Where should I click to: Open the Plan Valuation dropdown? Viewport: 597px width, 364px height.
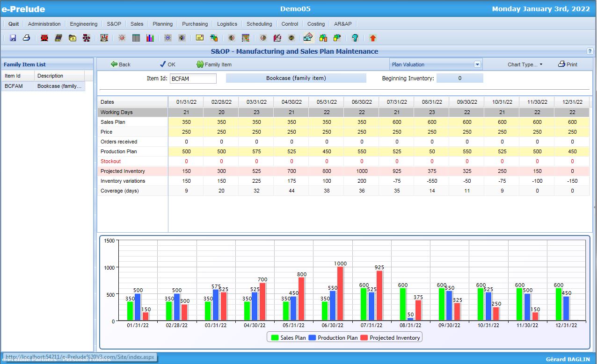477,64
